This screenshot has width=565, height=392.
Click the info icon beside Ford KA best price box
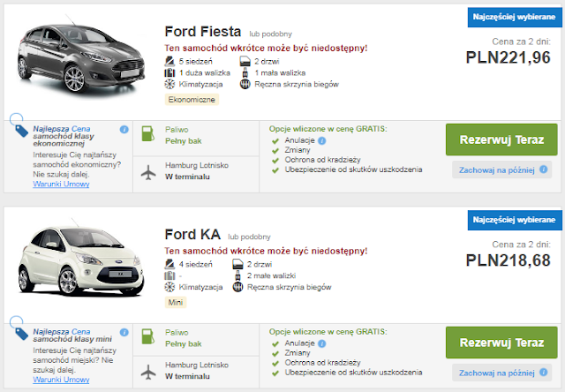pos(124,334)
